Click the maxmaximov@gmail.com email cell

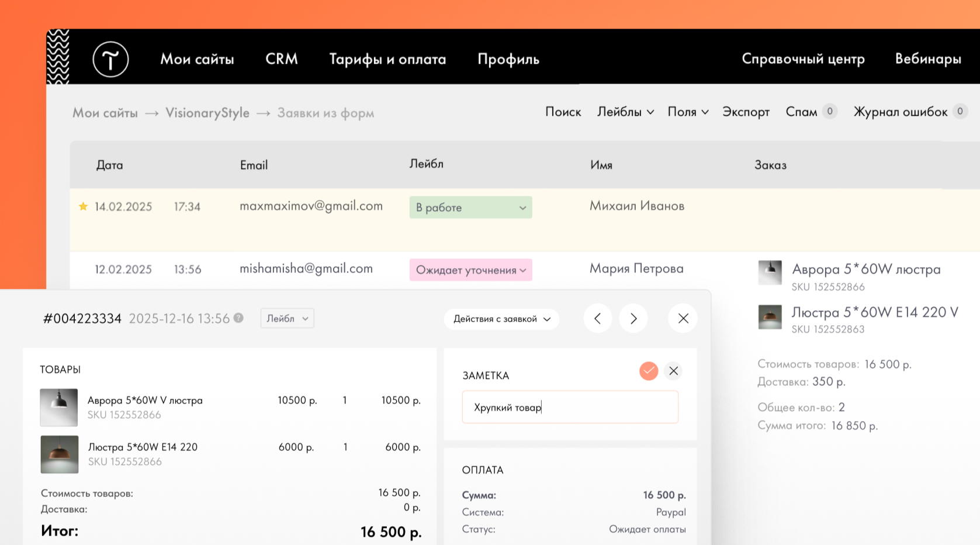[311, 206]
